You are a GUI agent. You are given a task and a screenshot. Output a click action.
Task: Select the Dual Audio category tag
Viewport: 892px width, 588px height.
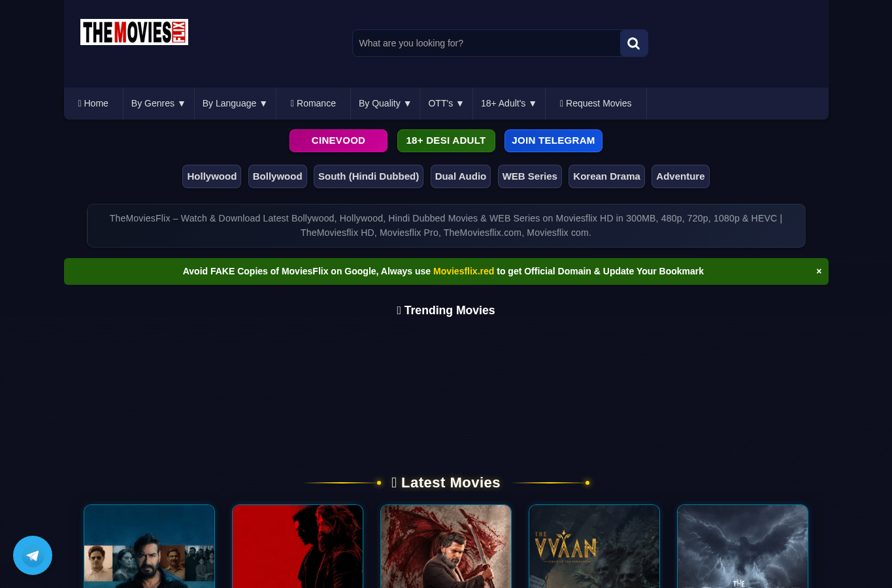[x=461, y=176]
